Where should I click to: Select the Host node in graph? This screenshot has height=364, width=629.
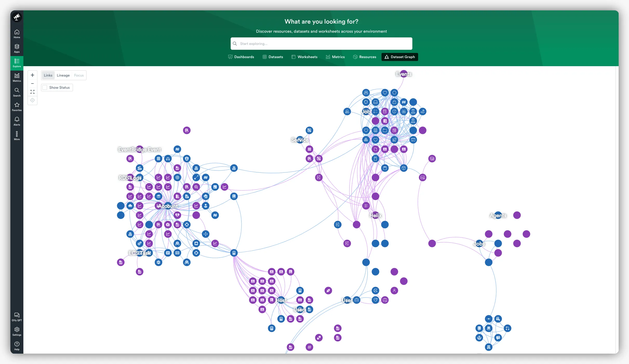tap(281, 300)
